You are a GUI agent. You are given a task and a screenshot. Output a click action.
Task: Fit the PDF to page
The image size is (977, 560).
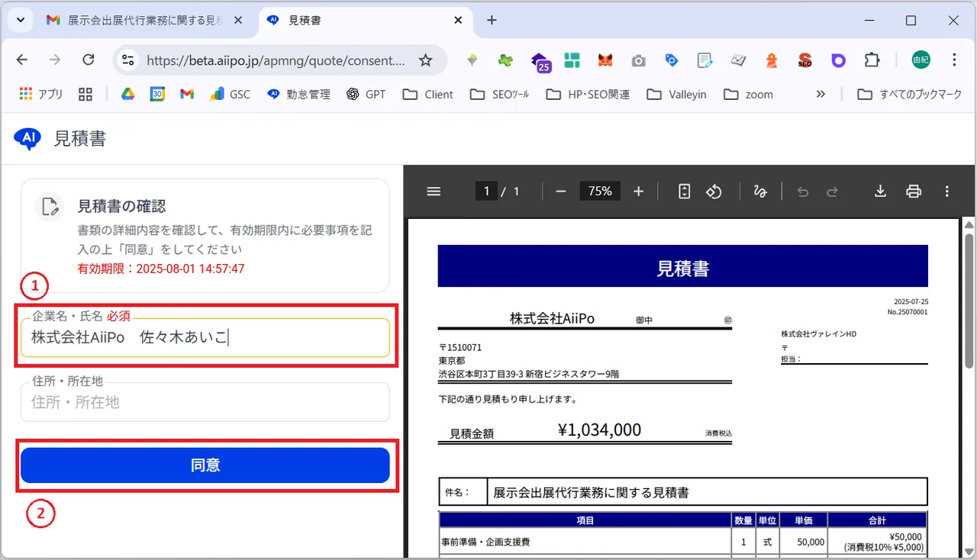[x=685, y=191]
